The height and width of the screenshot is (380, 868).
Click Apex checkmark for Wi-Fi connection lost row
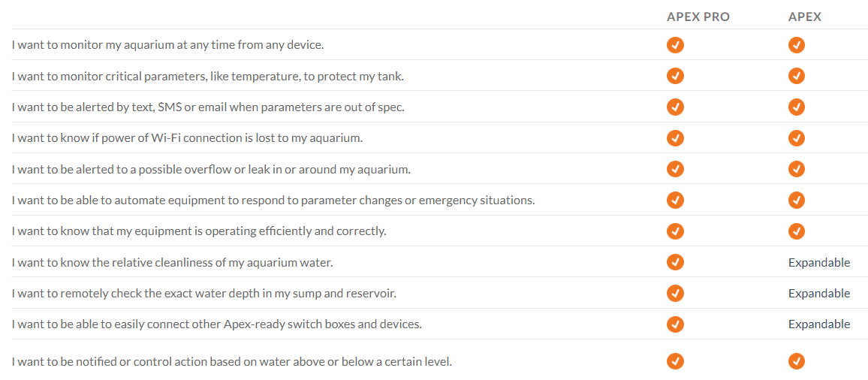(x=797, y=138)
